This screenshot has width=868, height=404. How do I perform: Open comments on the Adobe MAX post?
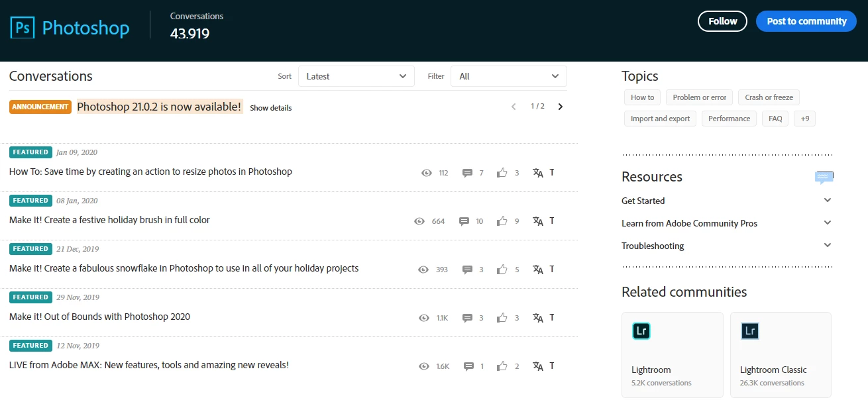point(468,366)
